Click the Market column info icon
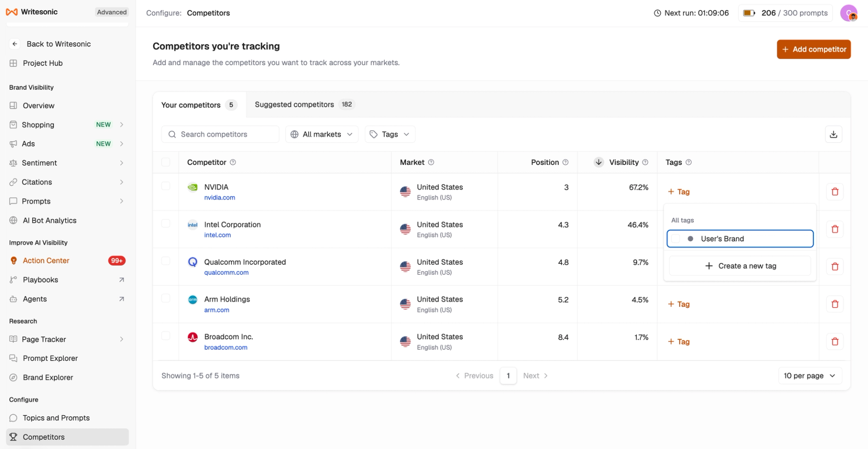The height and width of the screenshot is (449, 868). tap(431, 162)
